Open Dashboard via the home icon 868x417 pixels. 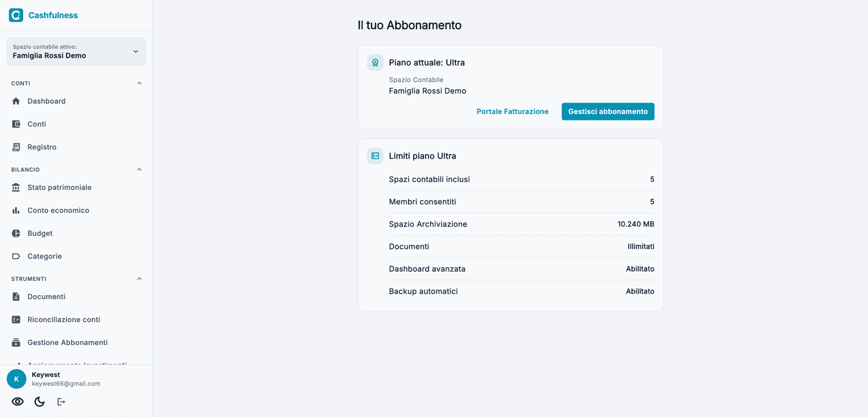(16, 101)
